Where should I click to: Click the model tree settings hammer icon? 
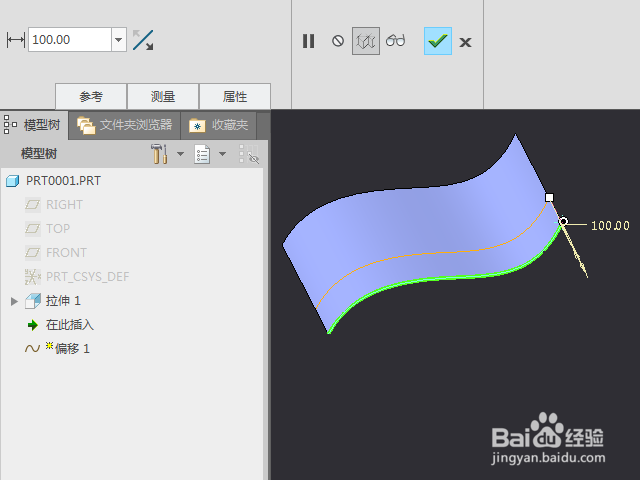[160, 154]
